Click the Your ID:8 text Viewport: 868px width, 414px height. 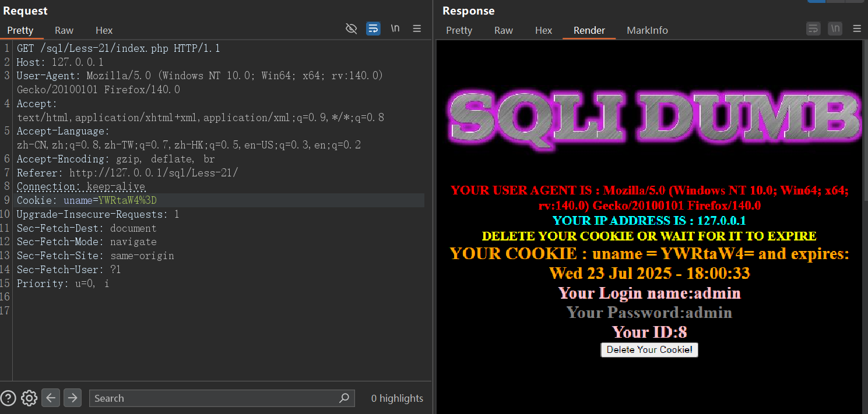click(649, 332)
